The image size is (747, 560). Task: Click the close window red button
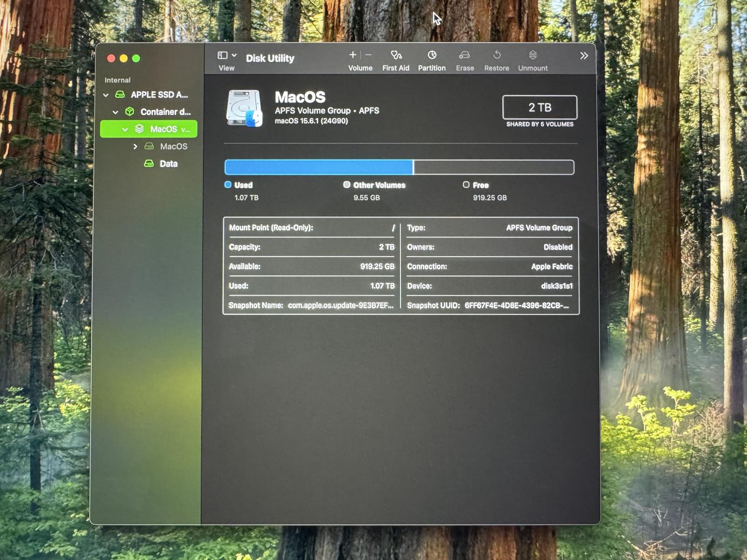point(111,58)
